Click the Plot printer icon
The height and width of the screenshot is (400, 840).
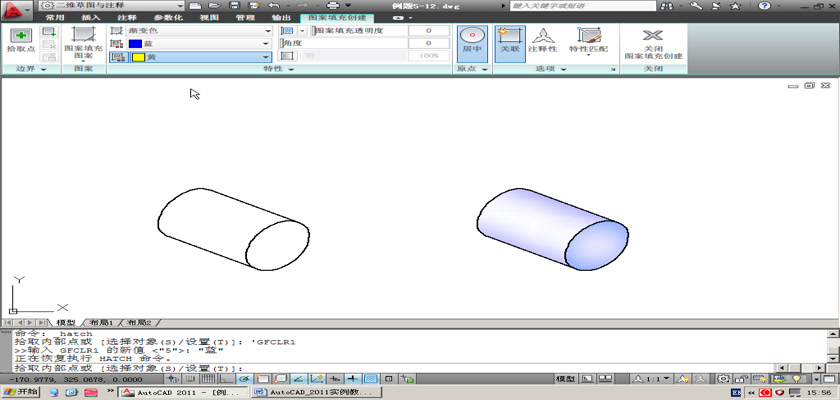point(333,5)
